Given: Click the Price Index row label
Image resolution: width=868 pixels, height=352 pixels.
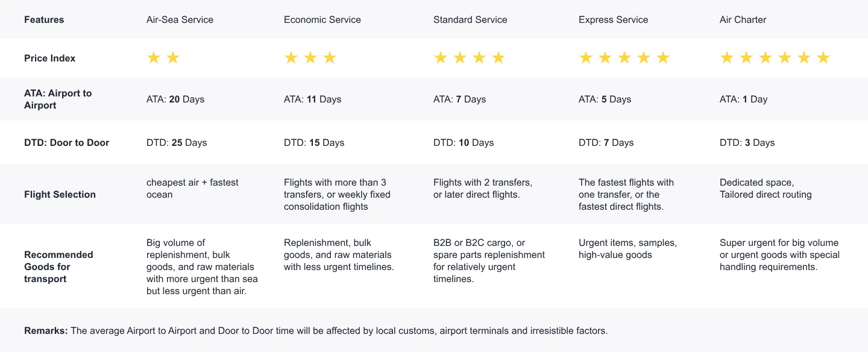Looking at the screenshot, I should tap(50, 58).
